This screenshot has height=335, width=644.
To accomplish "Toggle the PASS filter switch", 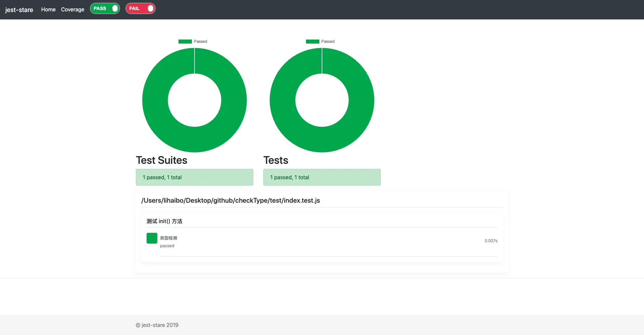I will click(x=105, y=8).
